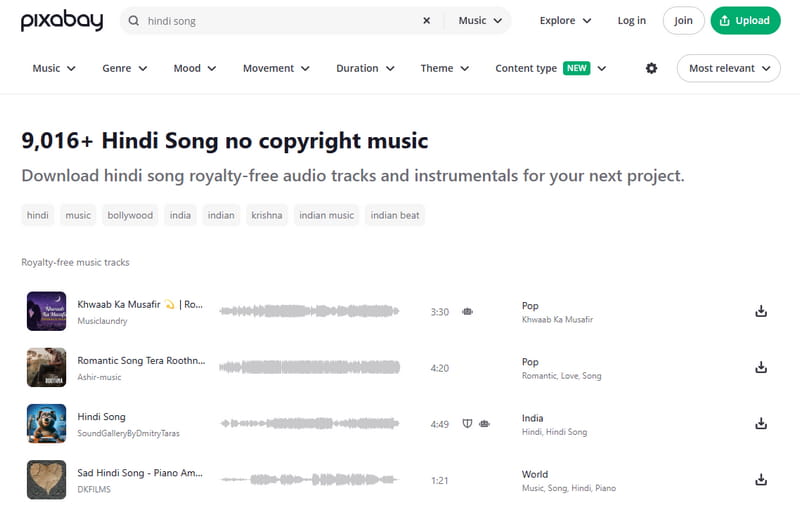Click the Music, Song, Hindi, Piano tags
The height and width of the screenshot is (508, 800).
569,488
